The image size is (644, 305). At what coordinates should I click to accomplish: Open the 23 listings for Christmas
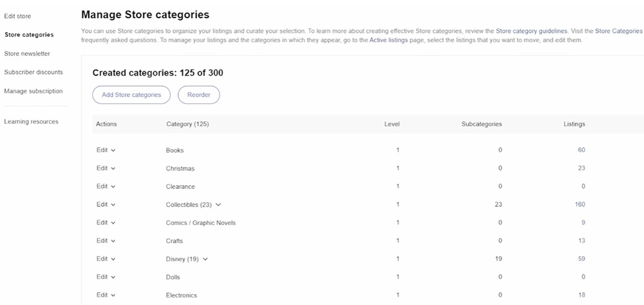[582, 168]
